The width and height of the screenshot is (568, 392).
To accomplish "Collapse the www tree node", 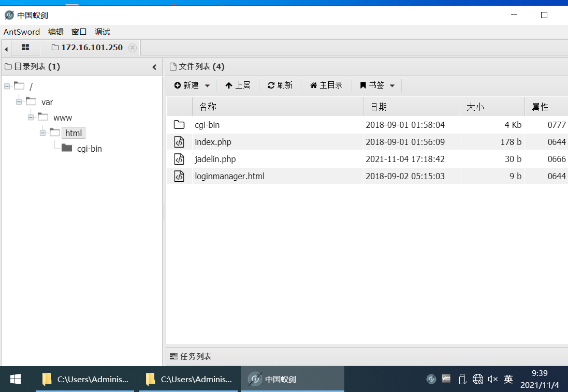I will click(x=31, y=118).
